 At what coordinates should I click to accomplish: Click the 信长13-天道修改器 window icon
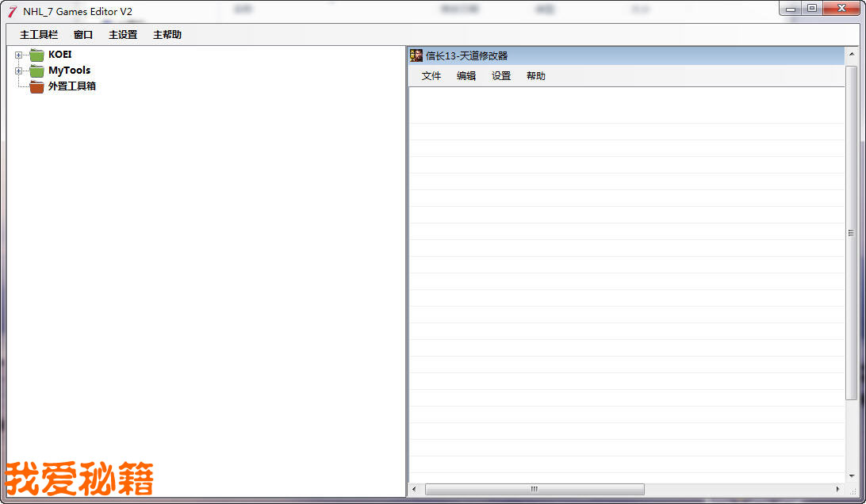point(416,55)
